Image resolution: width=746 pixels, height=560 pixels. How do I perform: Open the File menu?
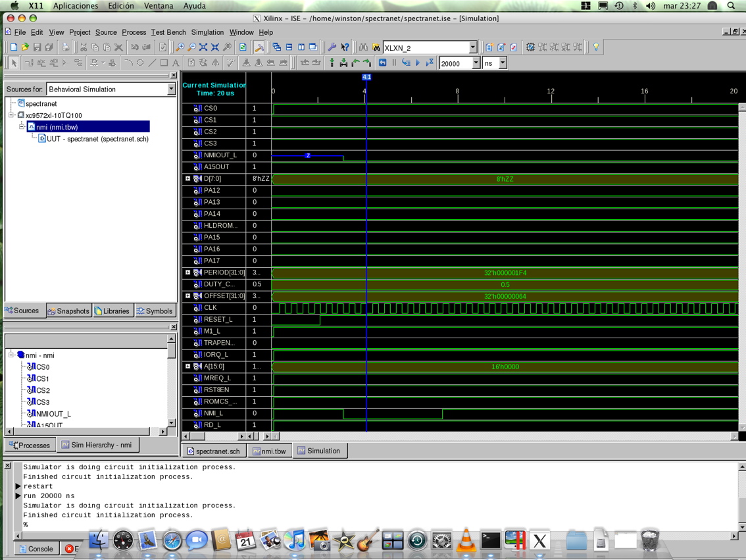tap(20, 32)
